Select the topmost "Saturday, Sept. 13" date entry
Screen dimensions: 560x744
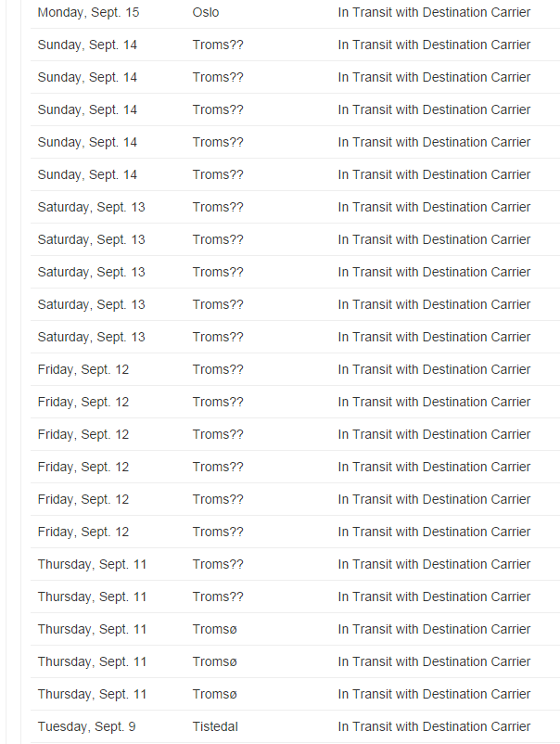pyautogui.click(x=91, y=207)
